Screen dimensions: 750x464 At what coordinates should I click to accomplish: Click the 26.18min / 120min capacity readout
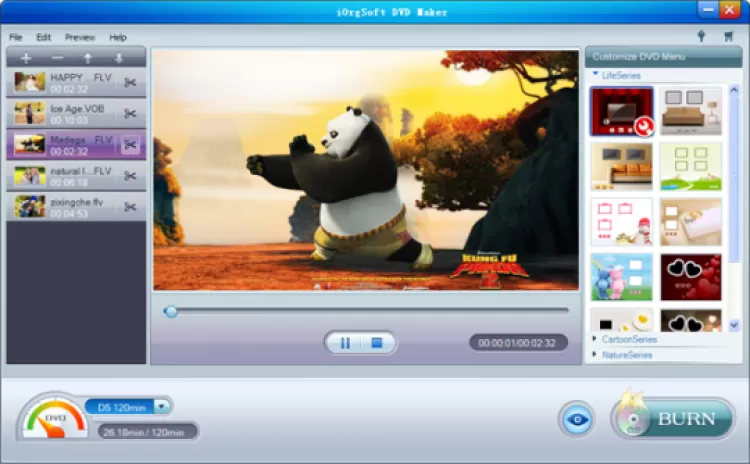(x=147, y=432)
